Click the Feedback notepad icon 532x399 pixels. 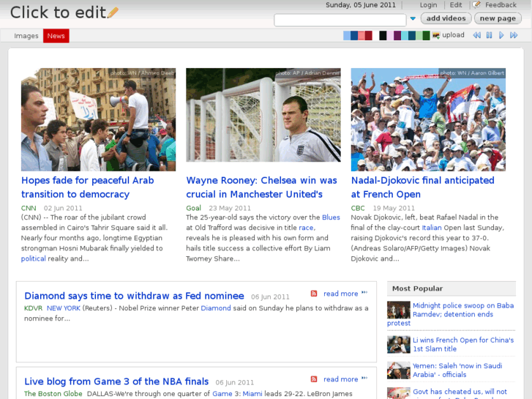pyautogui.click(x=476, y=4)
